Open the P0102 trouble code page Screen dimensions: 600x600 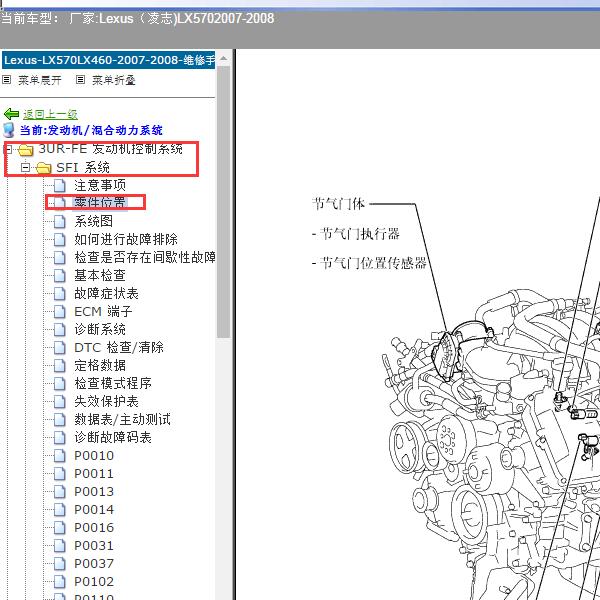click(x=94, y=581)
